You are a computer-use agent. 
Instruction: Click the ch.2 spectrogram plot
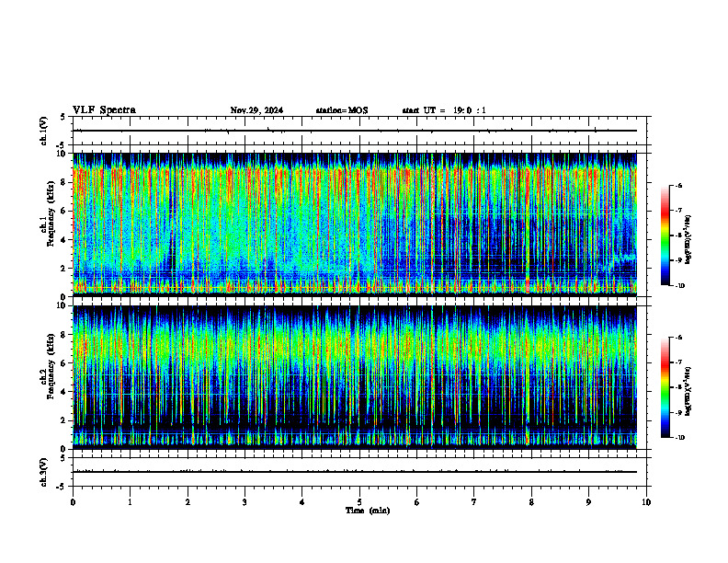pyautogui.click(x=355, y=377)
